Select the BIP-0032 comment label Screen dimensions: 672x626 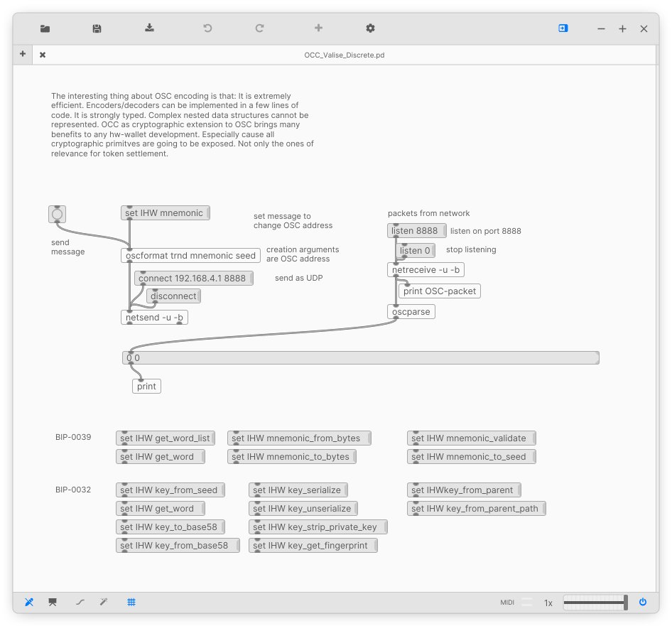(73, 490)
